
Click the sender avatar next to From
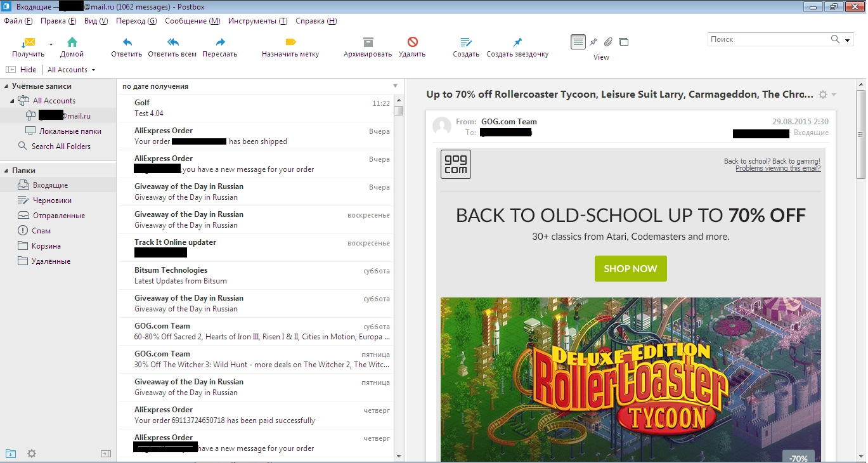click(x=442, y=126)
